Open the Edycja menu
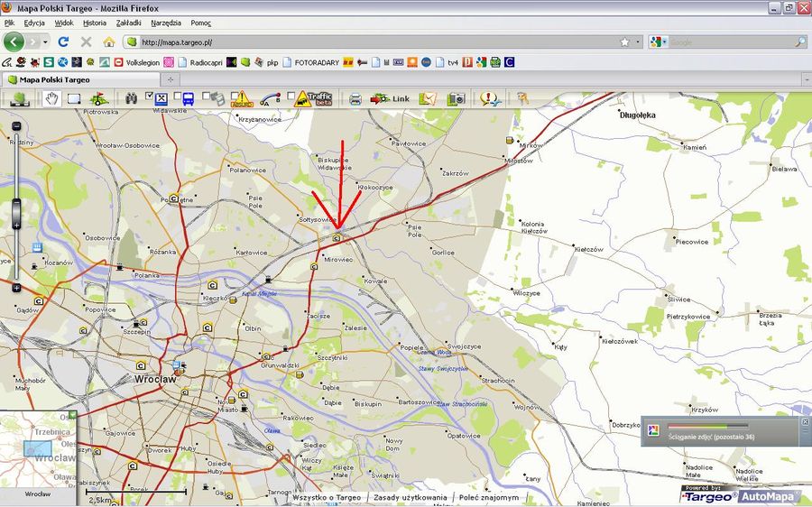The width and height of the screenshot is (812, 507). 34,23
